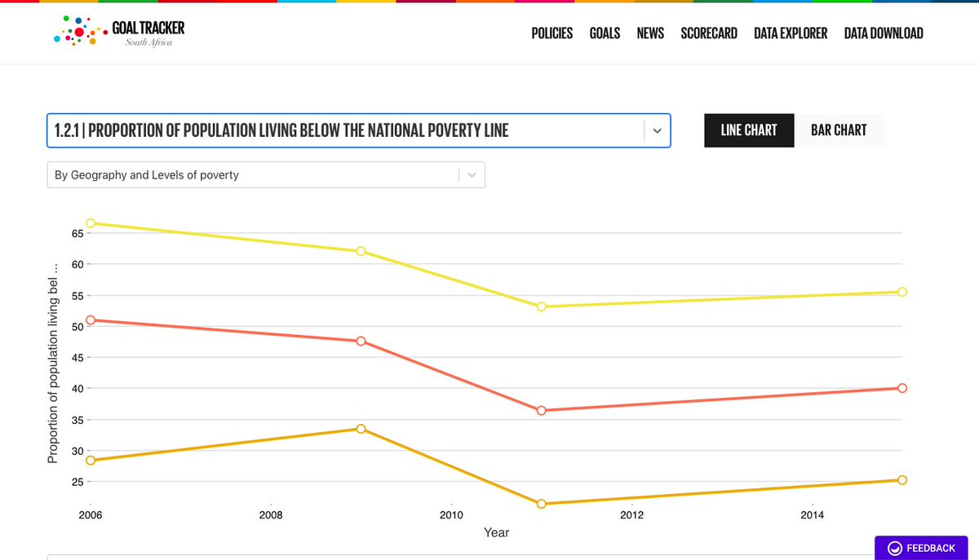Click the yellow line's 2006 data point
This screenshot has height=560, width=979.
pos(91,222)
